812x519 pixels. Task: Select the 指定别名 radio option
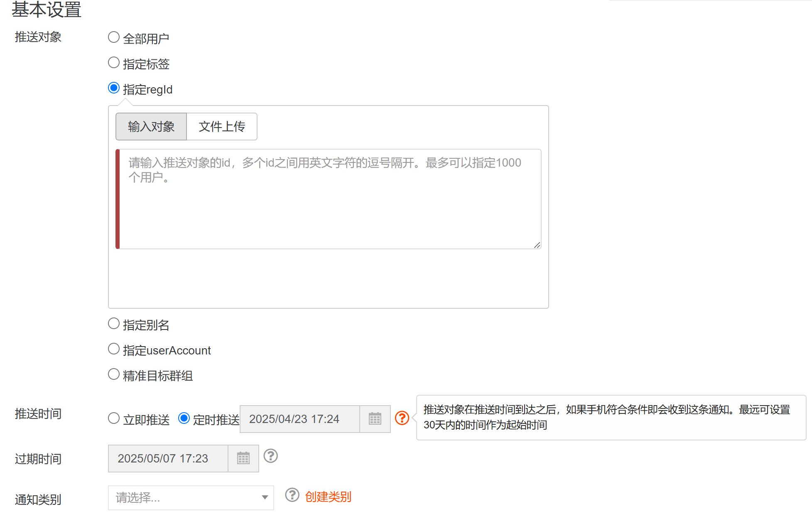tap(114, 324)
